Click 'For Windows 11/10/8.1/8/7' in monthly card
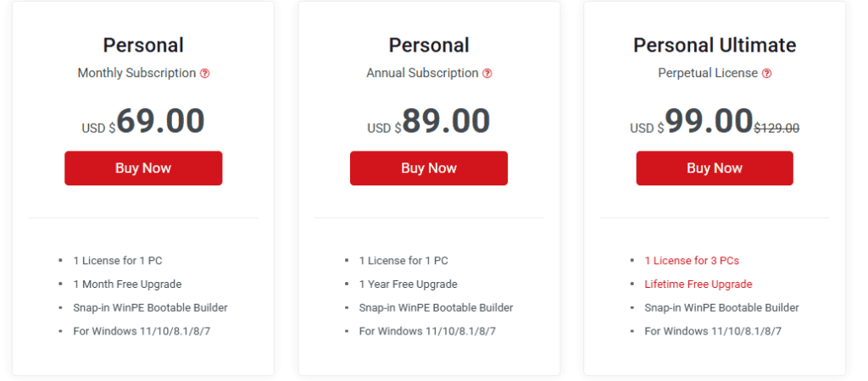 click(142, 331)
